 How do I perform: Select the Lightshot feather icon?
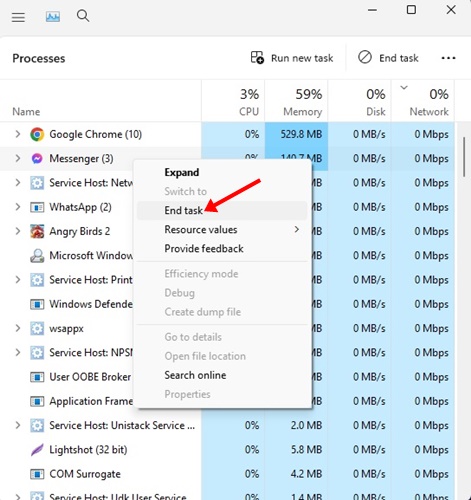pyautogui.click(x=37, y=450)
